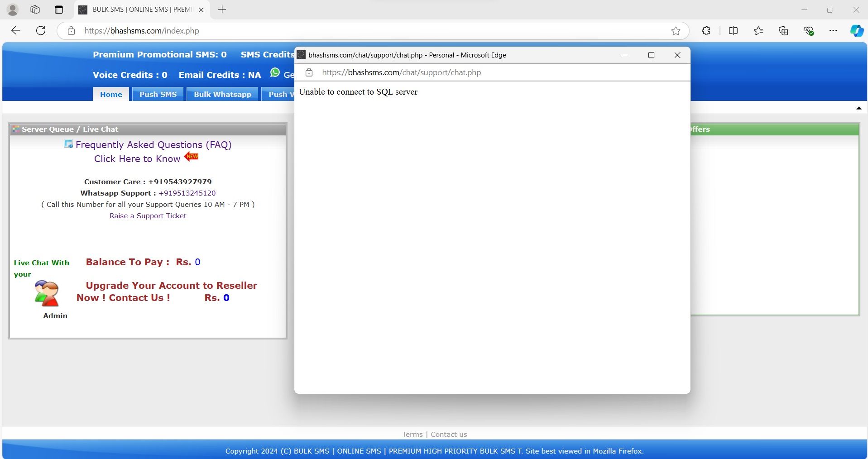Add page to favorites with star icon
This screenshot has width=868, height=459.
pyautogui.click(x=676, y=31)
